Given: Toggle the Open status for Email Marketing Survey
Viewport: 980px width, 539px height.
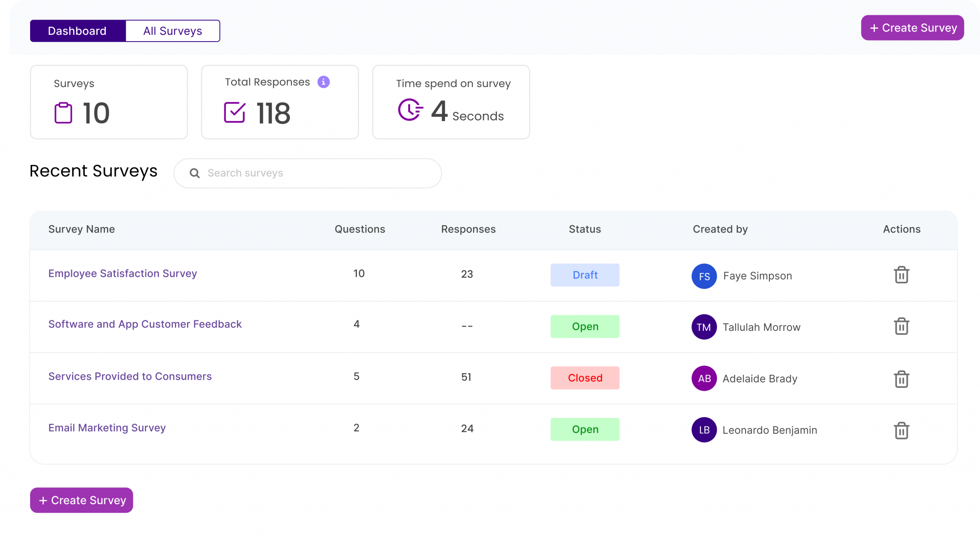Looking at the screenshot, I should 585,429.
